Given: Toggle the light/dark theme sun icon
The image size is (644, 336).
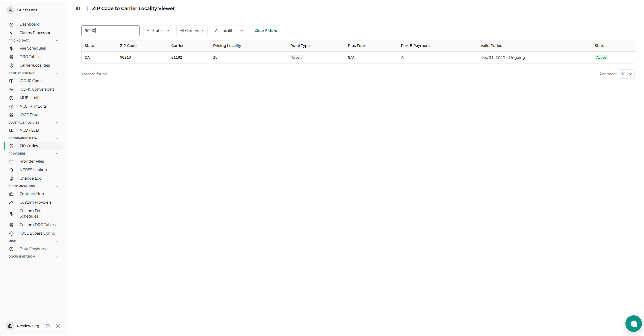Looking at the screenshot, I should 58,326.
